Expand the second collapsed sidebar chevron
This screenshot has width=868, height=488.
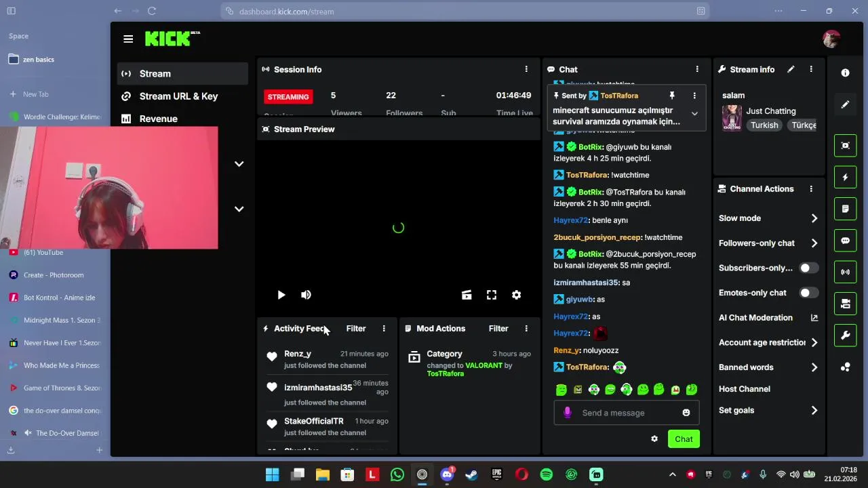point(239,209)
